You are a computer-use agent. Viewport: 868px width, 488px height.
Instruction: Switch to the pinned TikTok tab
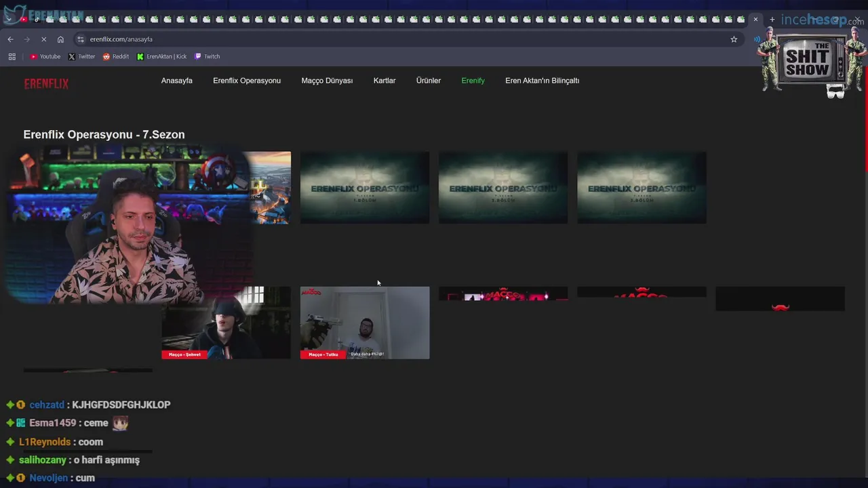click(x=37, y=20)
